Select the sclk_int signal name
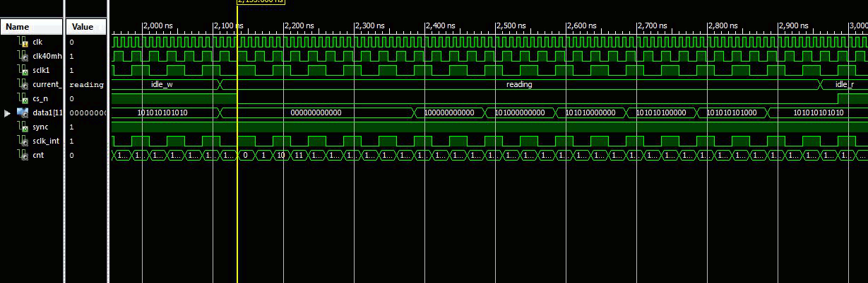 click(x=45, y=141)
